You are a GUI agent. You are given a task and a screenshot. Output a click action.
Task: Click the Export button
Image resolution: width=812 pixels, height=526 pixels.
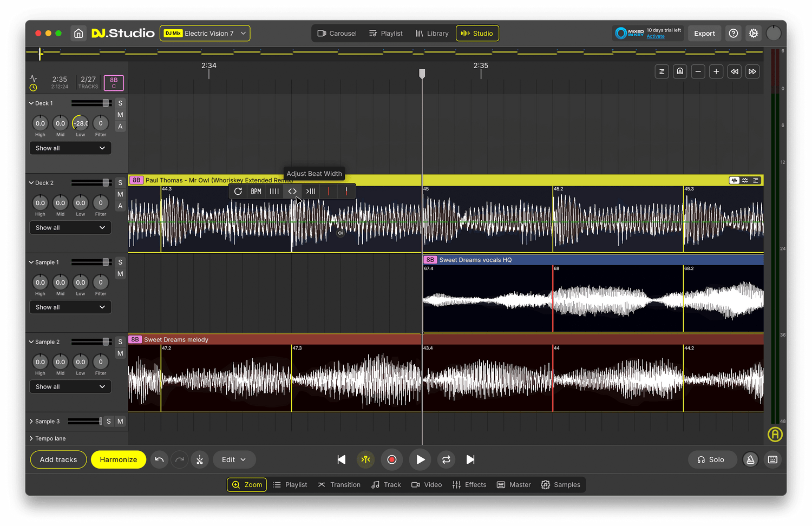(x=704, y=34)
